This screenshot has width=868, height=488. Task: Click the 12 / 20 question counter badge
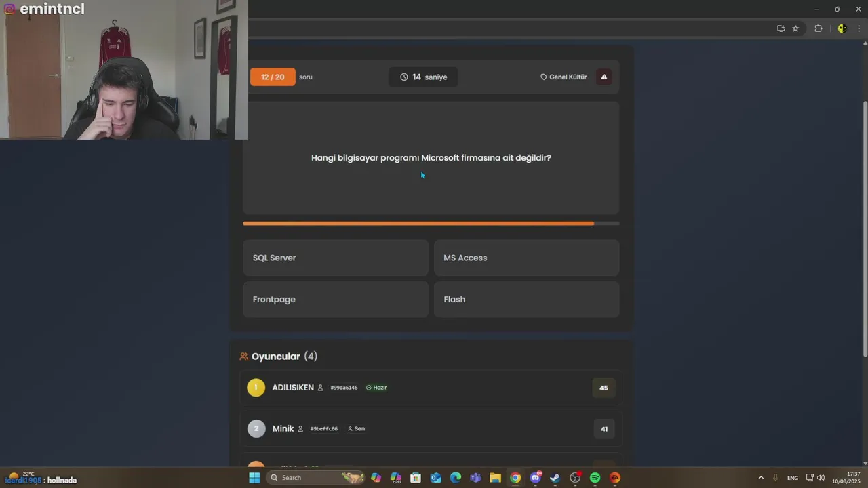pos(273,77)
